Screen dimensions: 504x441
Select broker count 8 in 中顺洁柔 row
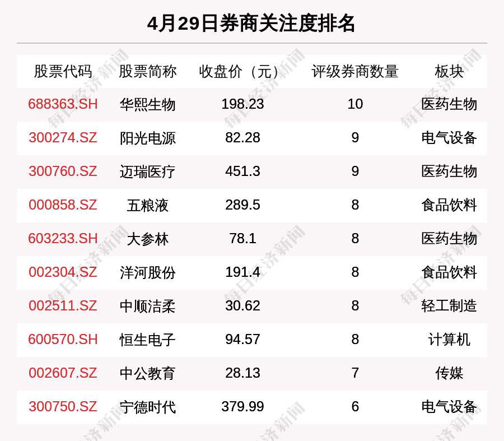(355, 305)
